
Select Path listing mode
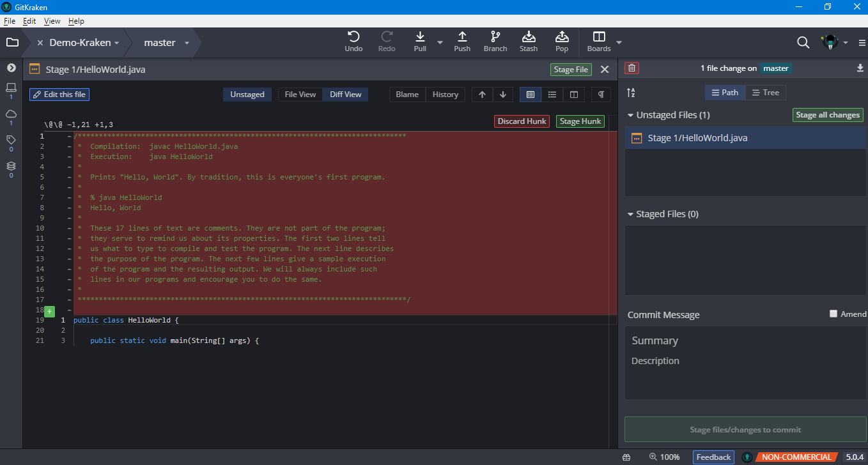click(x=725, y=93)
